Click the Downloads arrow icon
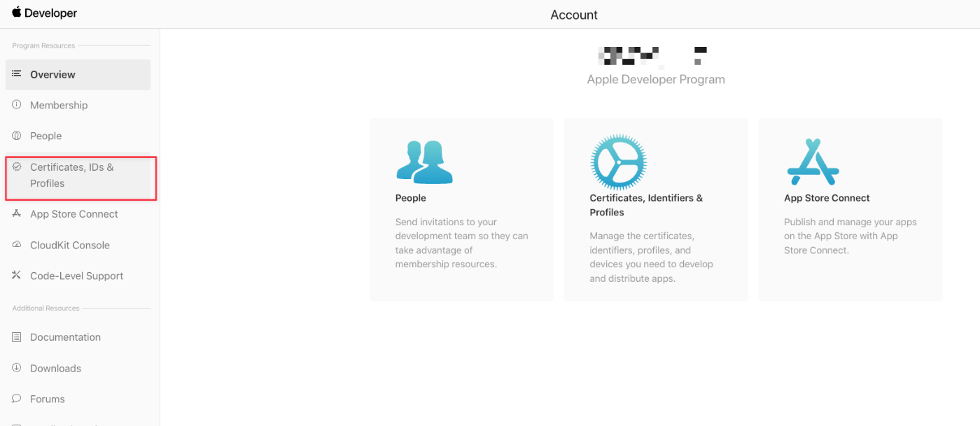The width and height of the screenshot is (980, 426). pos(17,368)
